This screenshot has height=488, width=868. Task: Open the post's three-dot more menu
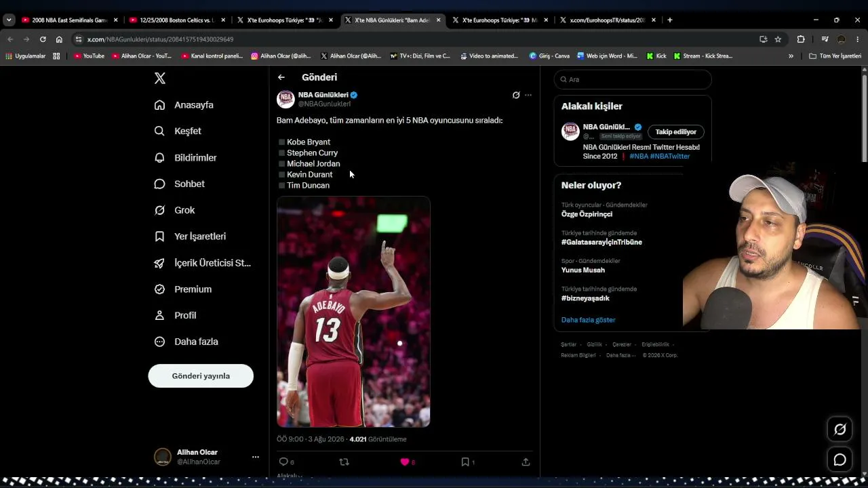[x=528, y=96]
